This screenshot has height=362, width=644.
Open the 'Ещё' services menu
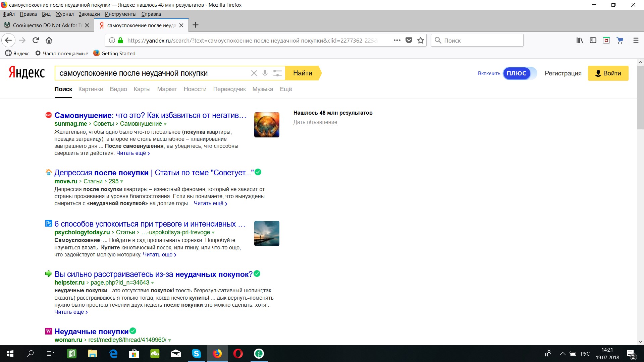coord(286,89)
